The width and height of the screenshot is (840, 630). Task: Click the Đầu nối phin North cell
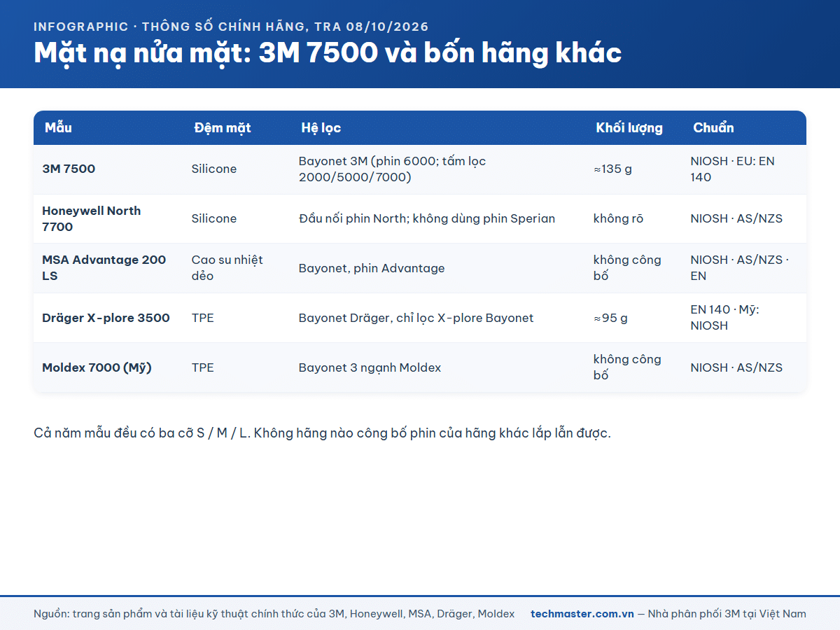click(427, 218)
